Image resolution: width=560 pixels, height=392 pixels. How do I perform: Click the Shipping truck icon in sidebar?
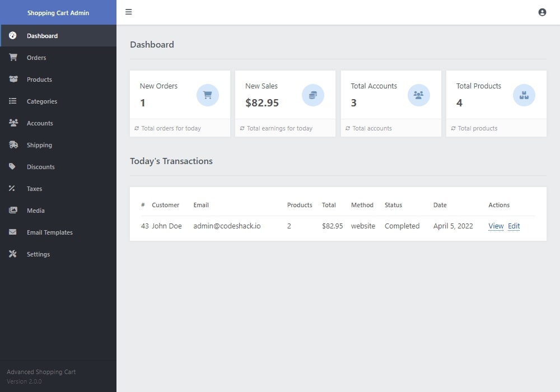click(13, 144)
